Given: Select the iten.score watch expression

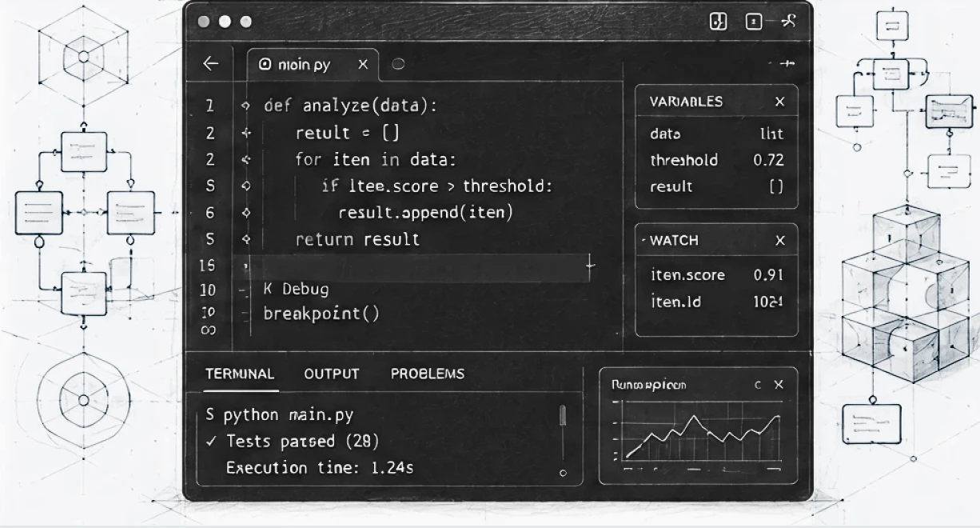Looking at the screenshot, I should coord(687,274).
